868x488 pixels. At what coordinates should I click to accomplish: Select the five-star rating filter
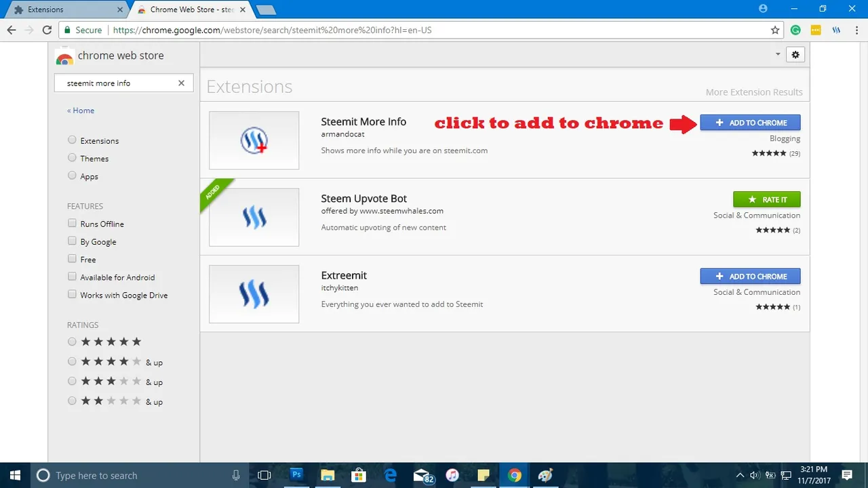72,342
